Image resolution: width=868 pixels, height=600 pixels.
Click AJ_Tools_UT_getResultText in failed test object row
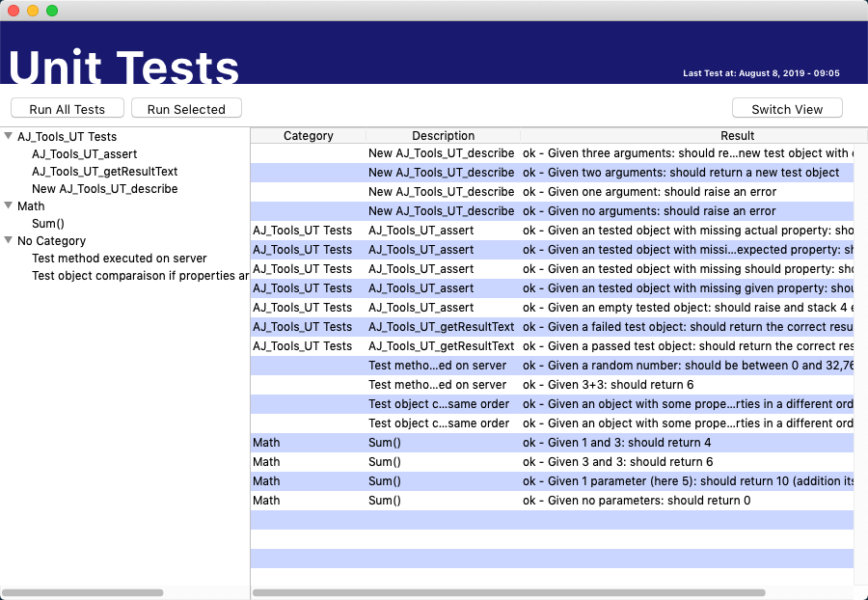point(441,327)
